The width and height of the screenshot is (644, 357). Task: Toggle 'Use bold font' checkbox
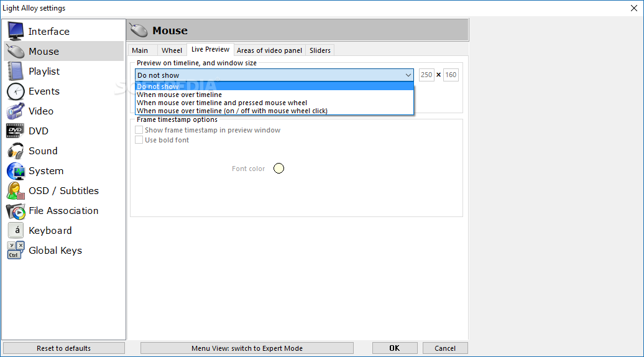(139, 140)
